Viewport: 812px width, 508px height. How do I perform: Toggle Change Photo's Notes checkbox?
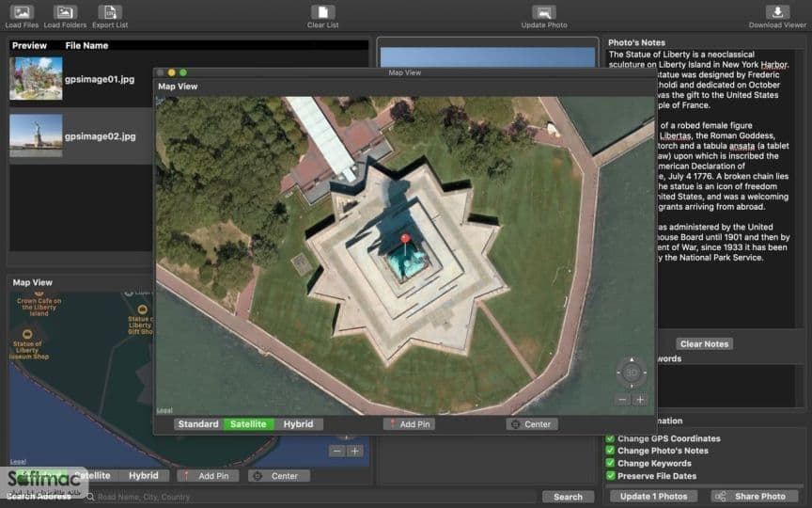610,451
